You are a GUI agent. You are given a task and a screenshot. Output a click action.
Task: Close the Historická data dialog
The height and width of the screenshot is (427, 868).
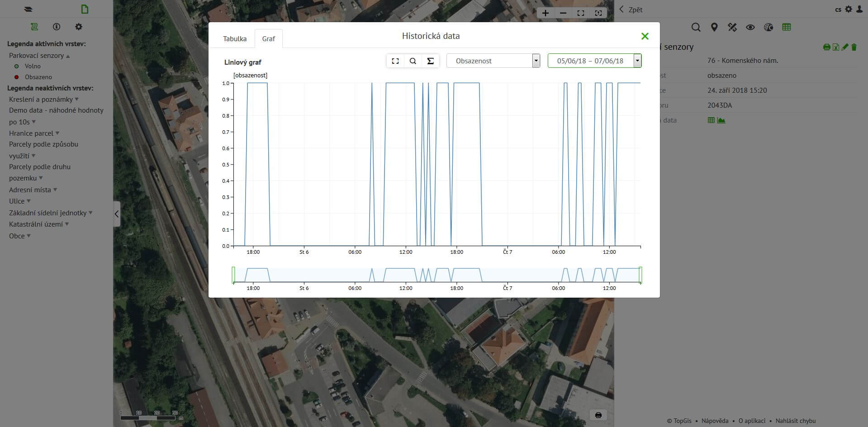coord(645,36)
